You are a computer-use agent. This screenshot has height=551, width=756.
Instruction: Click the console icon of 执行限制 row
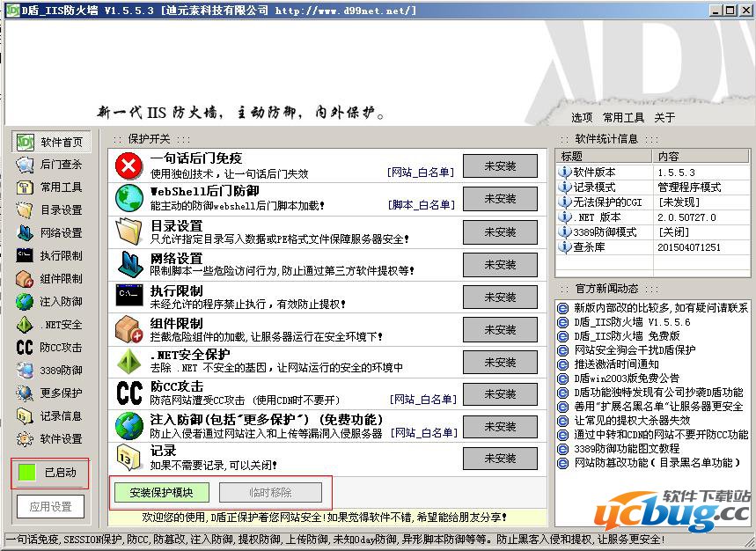[x=129, y=296]
